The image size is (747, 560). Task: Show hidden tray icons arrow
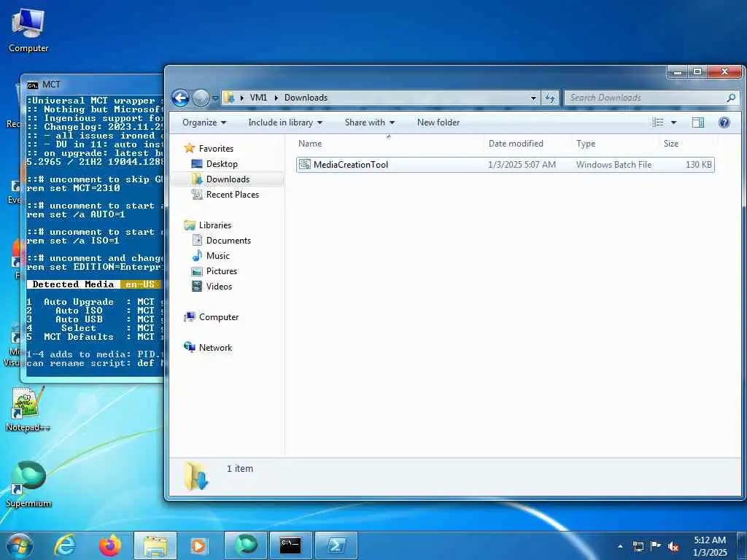click(x=620, y=546)
